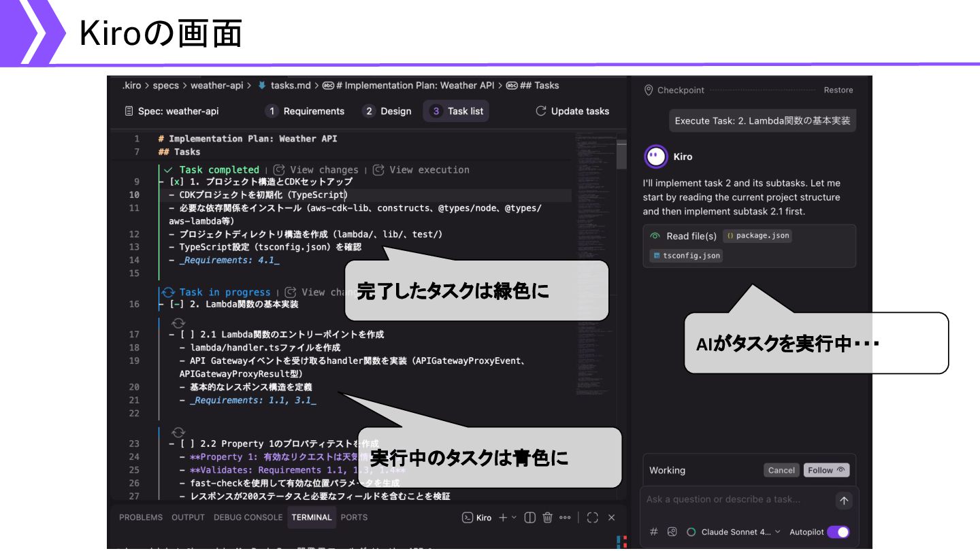
Task: Click line 13 tsconfig.json text
Action: coord(270,248)
